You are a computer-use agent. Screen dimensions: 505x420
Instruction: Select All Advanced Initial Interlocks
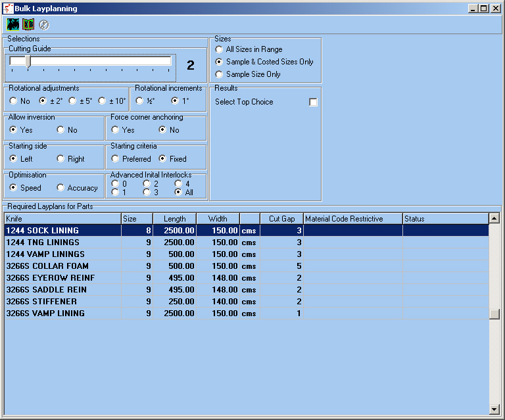(x=178, y=192)
